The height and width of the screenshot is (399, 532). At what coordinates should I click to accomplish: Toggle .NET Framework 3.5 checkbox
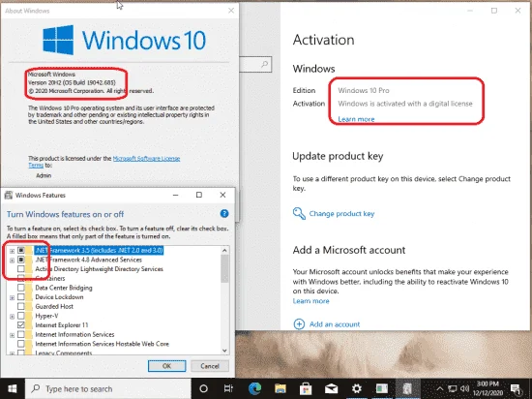click(21, 250)
